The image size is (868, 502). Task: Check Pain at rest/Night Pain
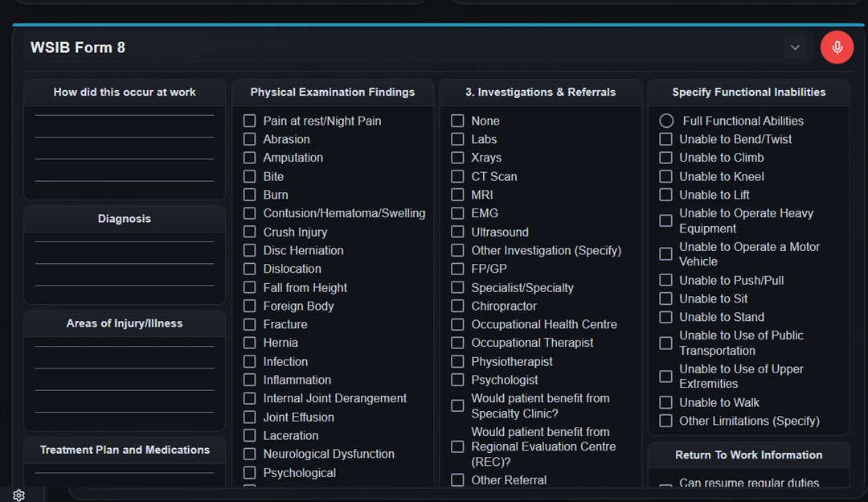[250, 121]
